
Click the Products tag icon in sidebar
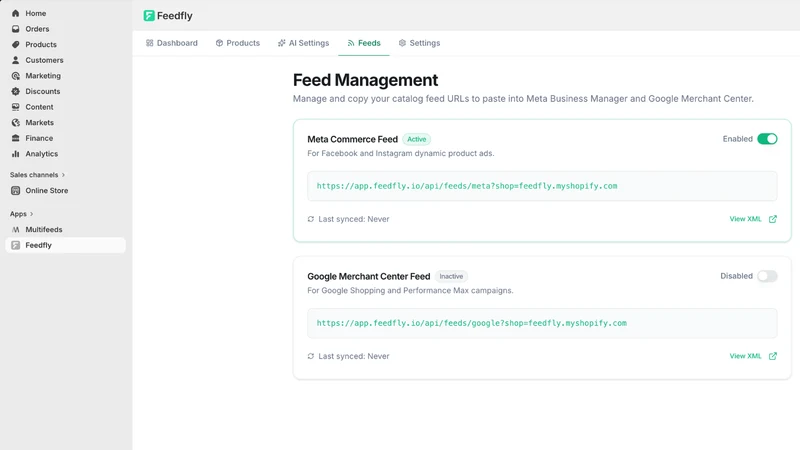16,44
